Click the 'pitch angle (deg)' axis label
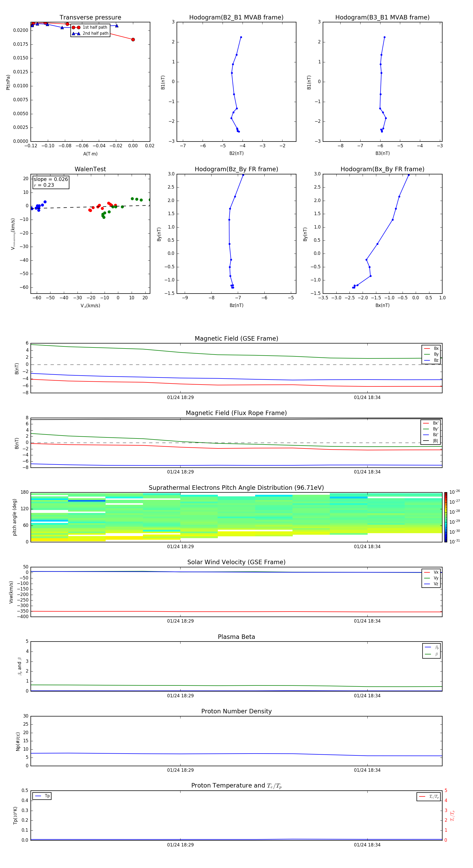The height and width of the screenshot is (868, 473). tap(14, 517)
